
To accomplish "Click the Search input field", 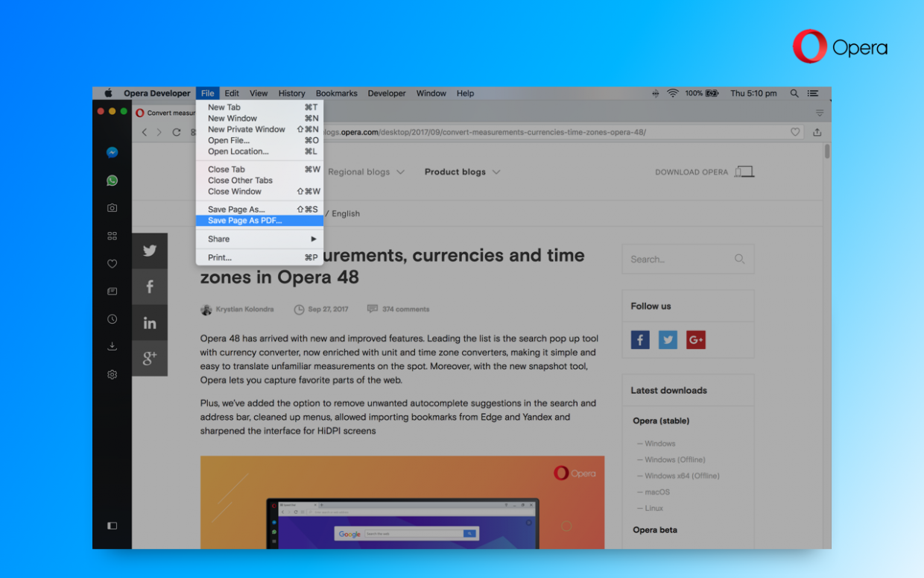I will [682, 259].
